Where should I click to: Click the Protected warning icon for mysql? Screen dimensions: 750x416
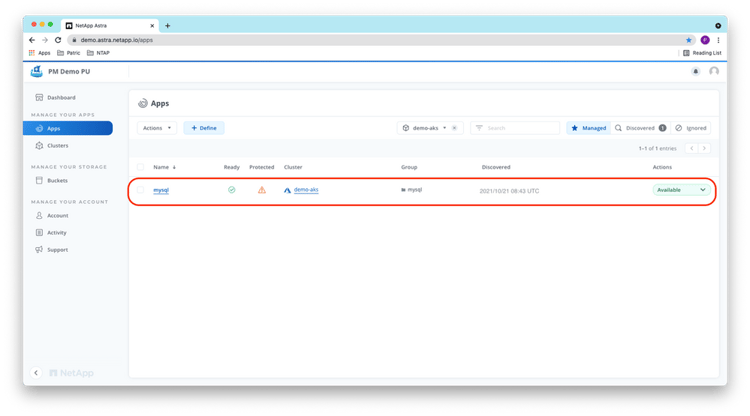(262, 189)
